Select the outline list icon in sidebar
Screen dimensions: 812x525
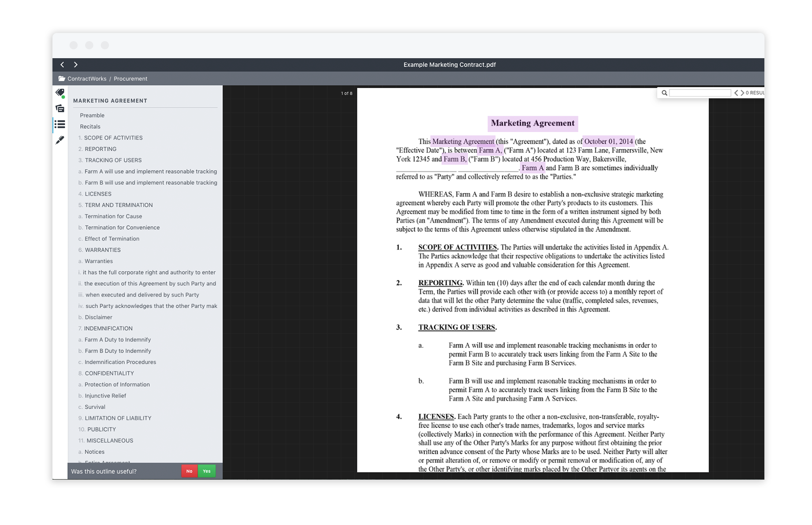[x=60, y=124]
